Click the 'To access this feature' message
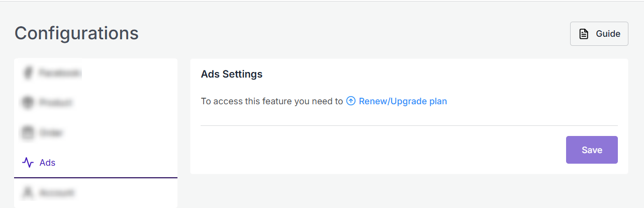644x208 pixels. pyautogui.click(x=271, y=101)
